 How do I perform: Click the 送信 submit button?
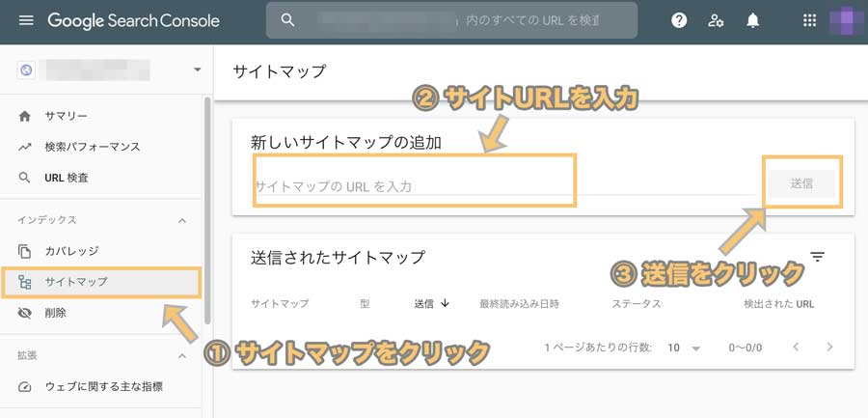(x=801, y=184)
